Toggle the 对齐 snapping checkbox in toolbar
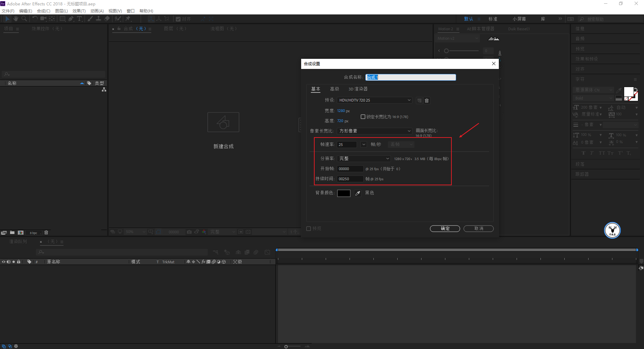Screen dimensions: 644x349 coord(178,19)
